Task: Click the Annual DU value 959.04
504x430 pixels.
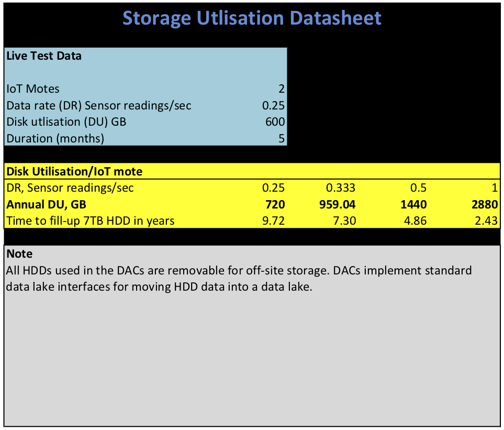Action: (338, 204)
